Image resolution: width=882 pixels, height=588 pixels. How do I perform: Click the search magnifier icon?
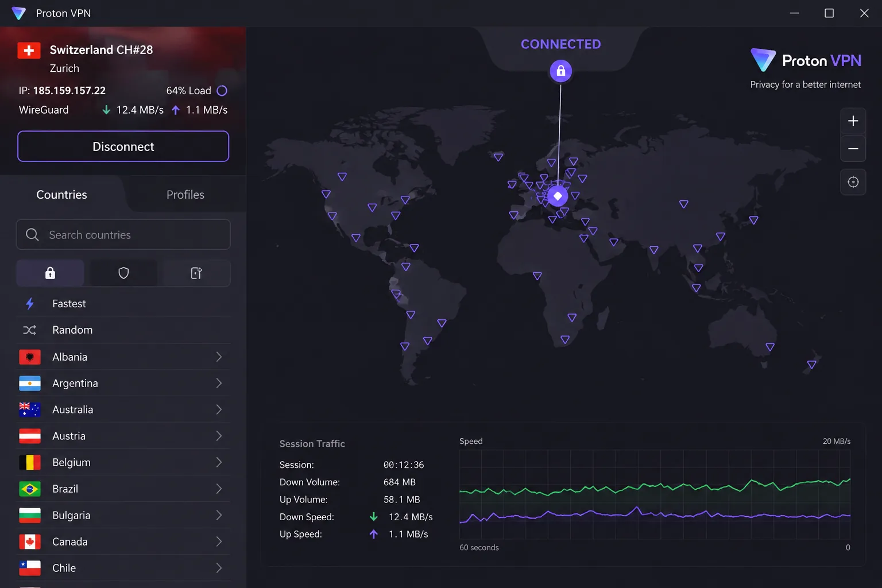33,235
